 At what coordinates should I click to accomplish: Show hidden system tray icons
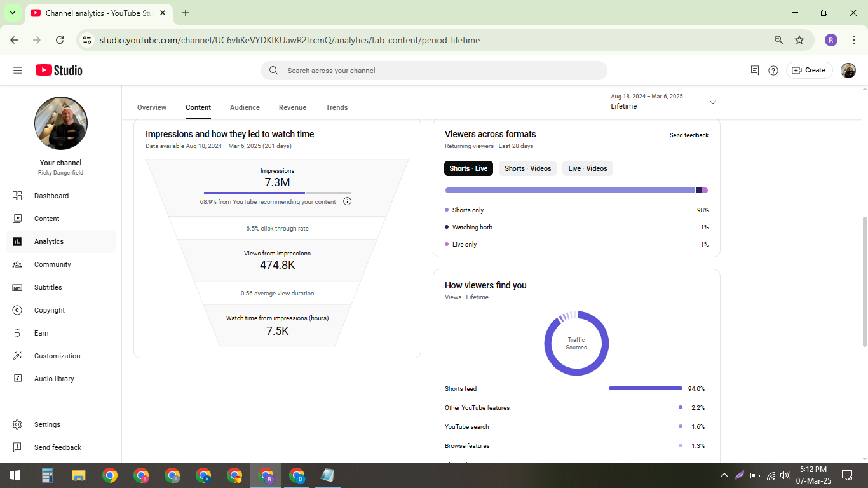point(724,475)
